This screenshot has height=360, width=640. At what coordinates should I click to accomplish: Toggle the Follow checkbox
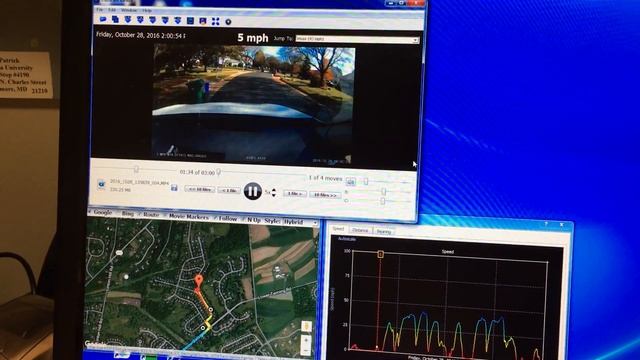(x=226, y=219)
